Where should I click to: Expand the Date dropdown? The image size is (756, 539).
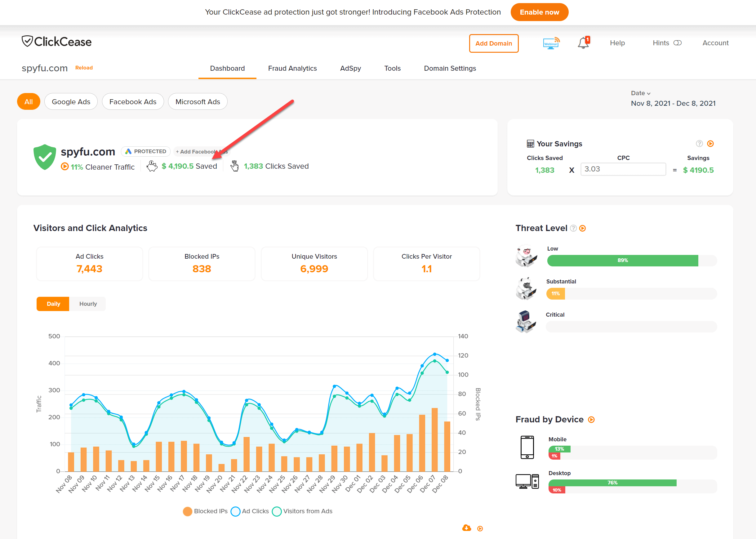(641, 93)
